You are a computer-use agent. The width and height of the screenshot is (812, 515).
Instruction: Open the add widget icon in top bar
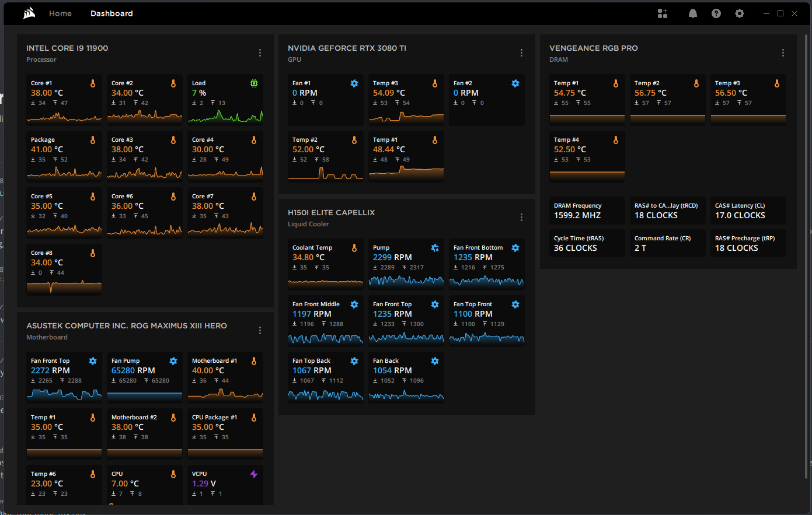pyautogui.click(x=663, y=13)
